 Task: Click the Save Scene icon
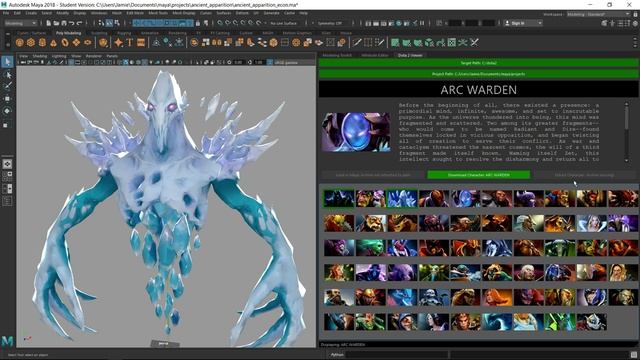[x=64, y=23]
